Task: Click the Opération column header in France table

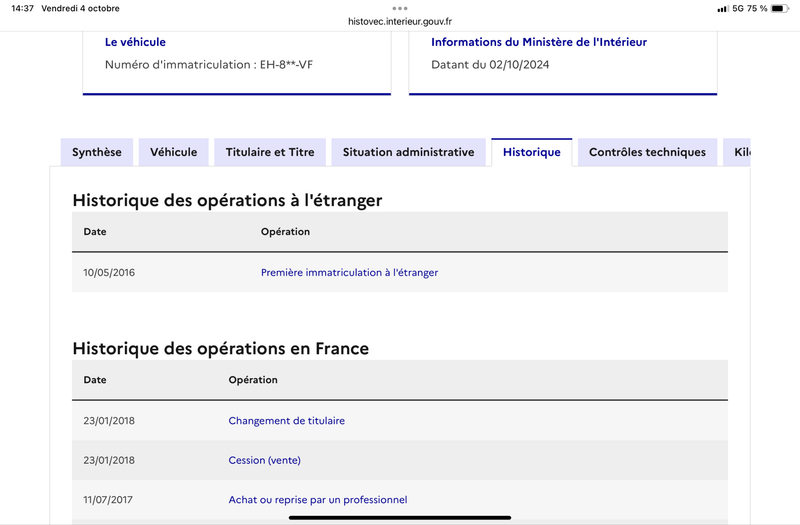Action: click(x=253, y=380)
